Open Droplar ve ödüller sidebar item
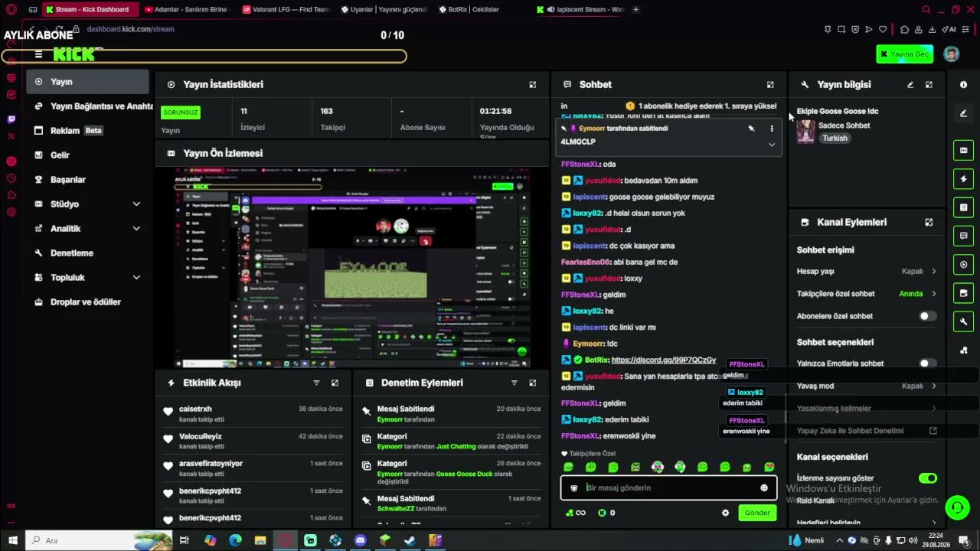Screen dimensions: 980x551 coord(88,302)
